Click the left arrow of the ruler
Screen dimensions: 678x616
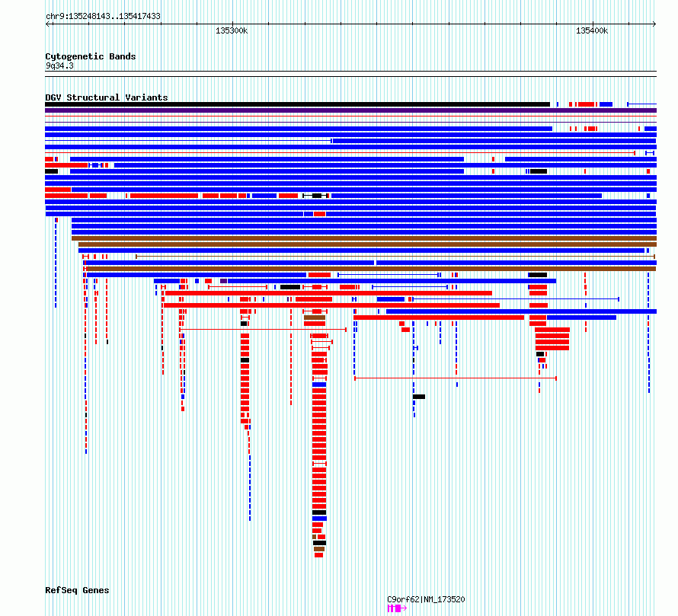[47, 24]
